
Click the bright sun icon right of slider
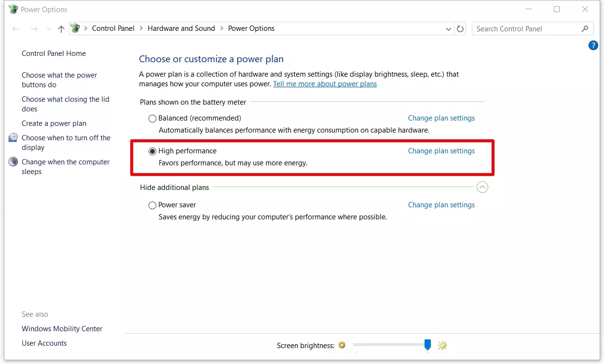(442, 345)
